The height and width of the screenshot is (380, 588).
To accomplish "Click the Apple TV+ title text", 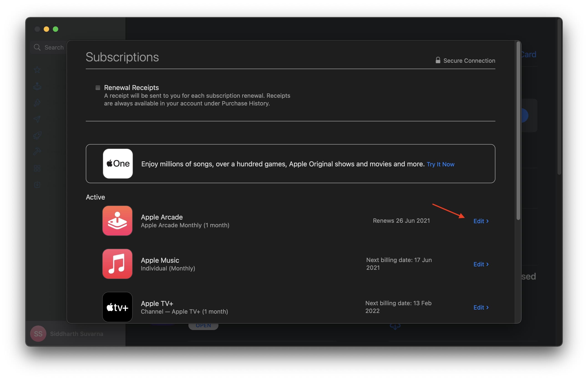I will 157,303.
